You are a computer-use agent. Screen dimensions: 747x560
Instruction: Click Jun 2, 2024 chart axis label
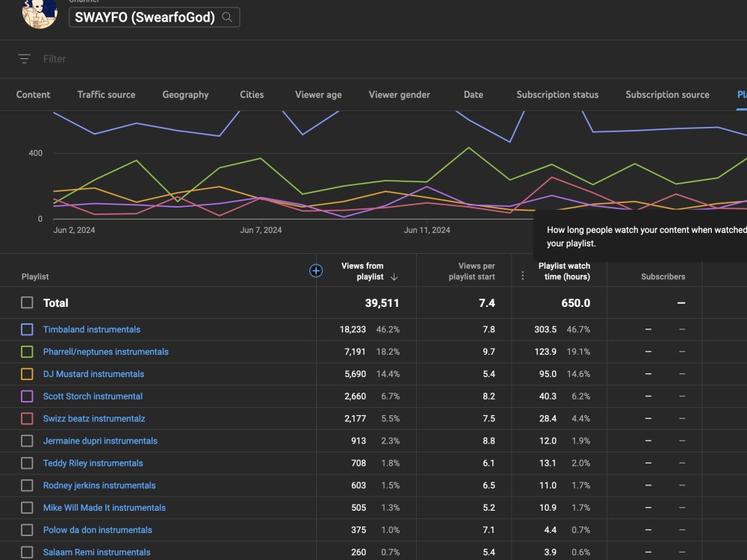click(x=74, y=230)
